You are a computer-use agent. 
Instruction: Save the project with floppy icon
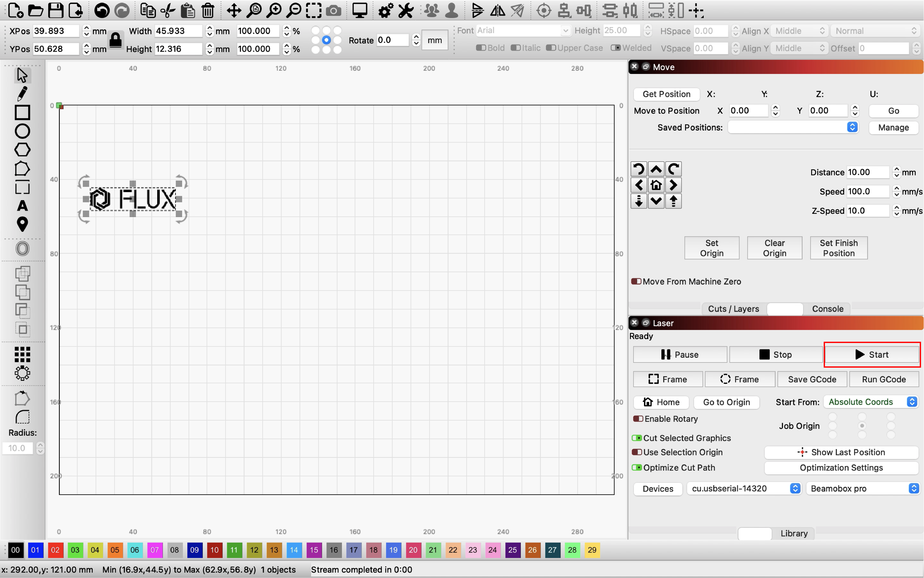click(56, 11)
